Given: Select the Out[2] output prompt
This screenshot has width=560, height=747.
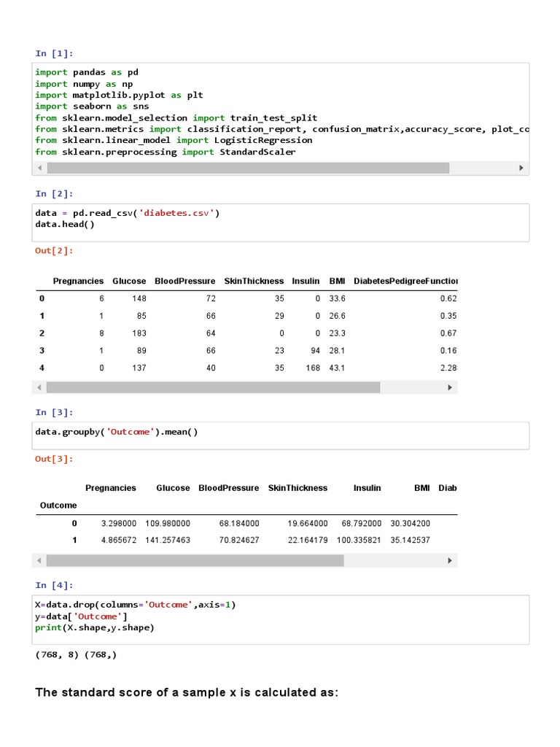Looking at the screenshot, I should tap(54, 251).
